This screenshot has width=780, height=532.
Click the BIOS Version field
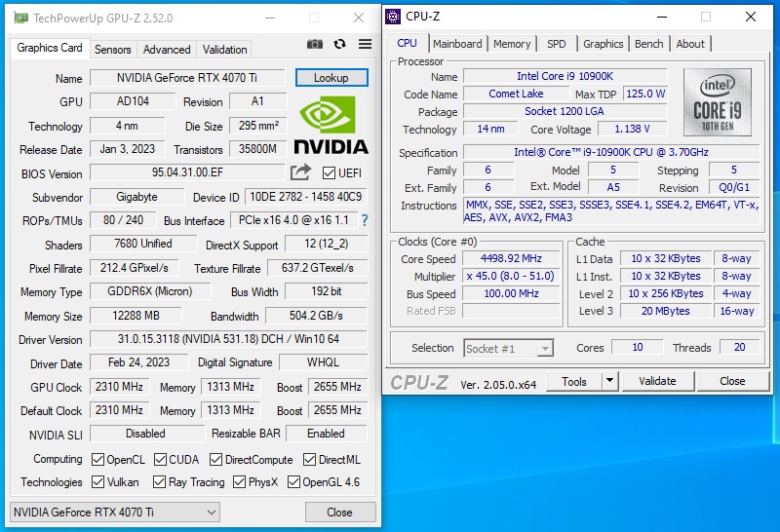pos(187,172)
